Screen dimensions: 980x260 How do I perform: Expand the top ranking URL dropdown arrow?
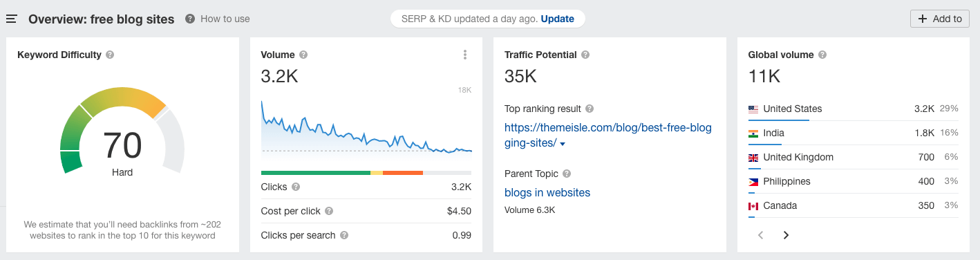[x=563, y=144]
